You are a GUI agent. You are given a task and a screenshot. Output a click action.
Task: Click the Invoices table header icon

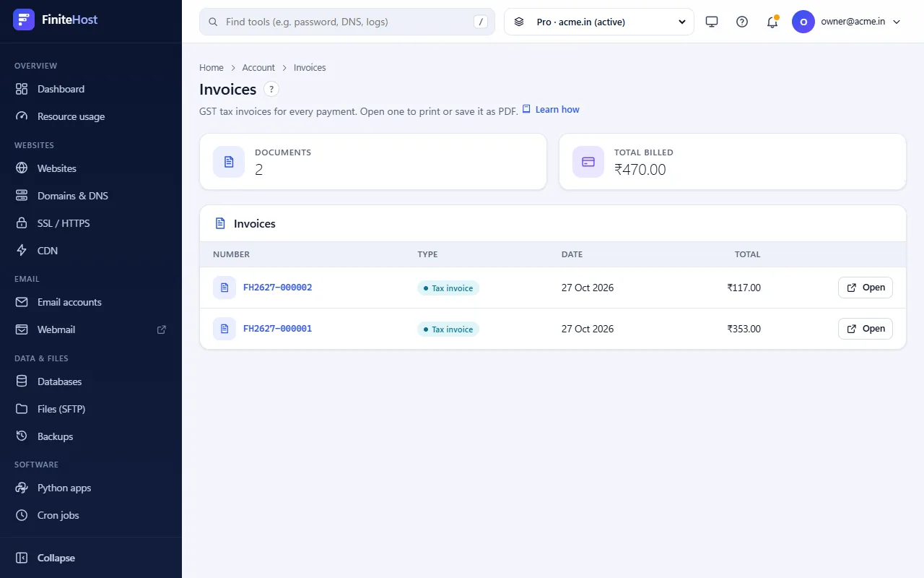(x=221, y=224)
